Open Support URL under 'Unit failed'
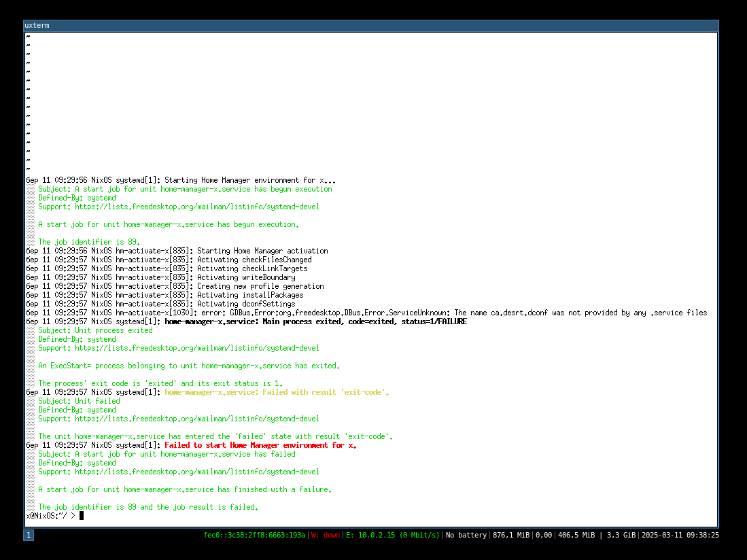Viewport: 747px width, 560px height. [x=196, y=419]
